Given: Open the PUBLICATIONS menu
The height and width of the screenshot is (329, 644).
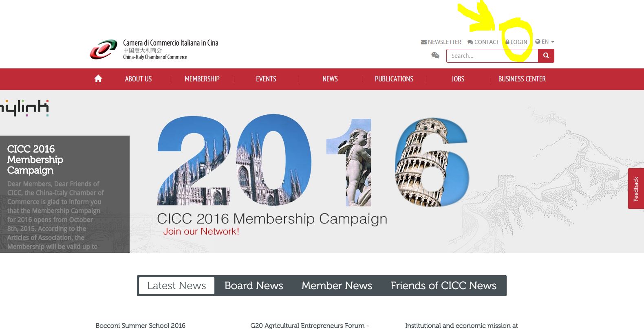Looking at the screenshot, I should tap(394, 79).
